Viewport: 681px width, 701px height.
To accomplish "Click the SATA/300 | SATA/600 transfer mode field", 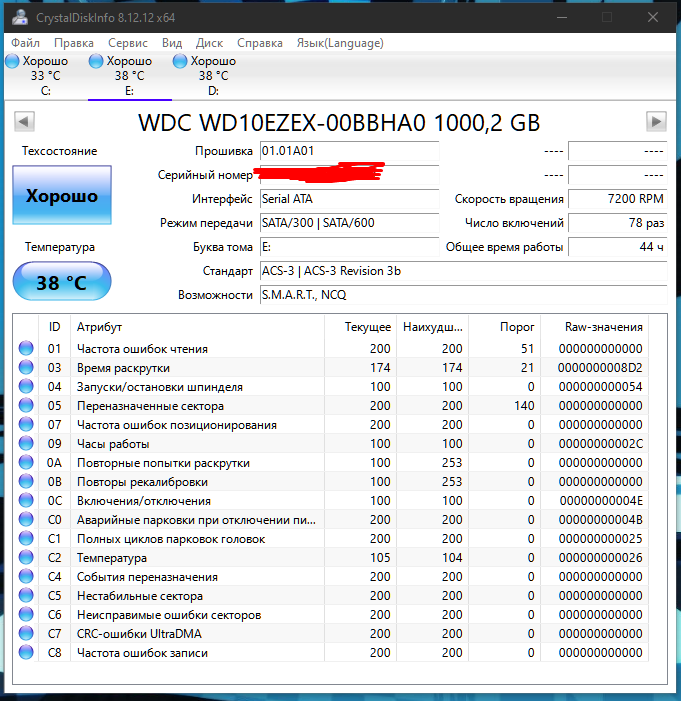I will 349,223.
